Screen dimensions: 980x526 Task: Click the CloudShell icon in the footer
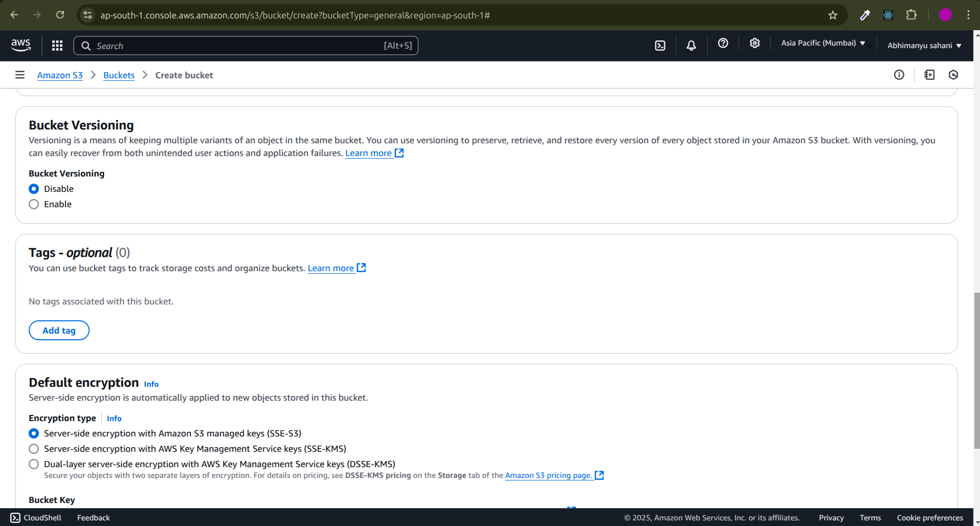pos(15,518)
